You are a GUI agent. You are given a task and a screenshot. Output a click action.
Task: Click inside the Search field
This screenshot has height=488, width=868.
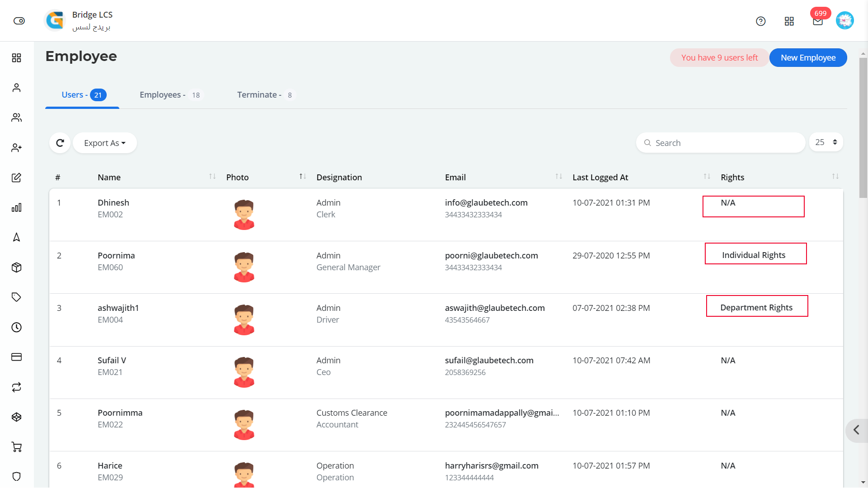point(721,143)
